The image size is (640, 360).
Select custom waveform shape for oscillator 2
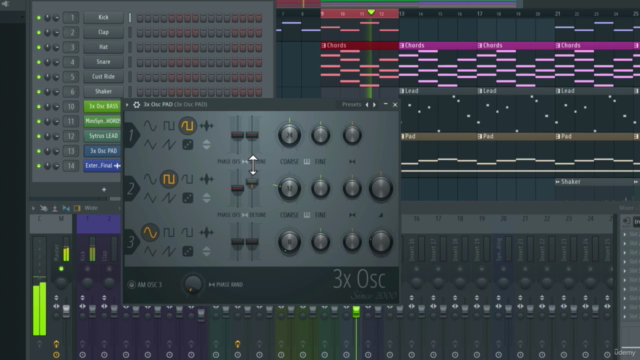click(207, 179)
